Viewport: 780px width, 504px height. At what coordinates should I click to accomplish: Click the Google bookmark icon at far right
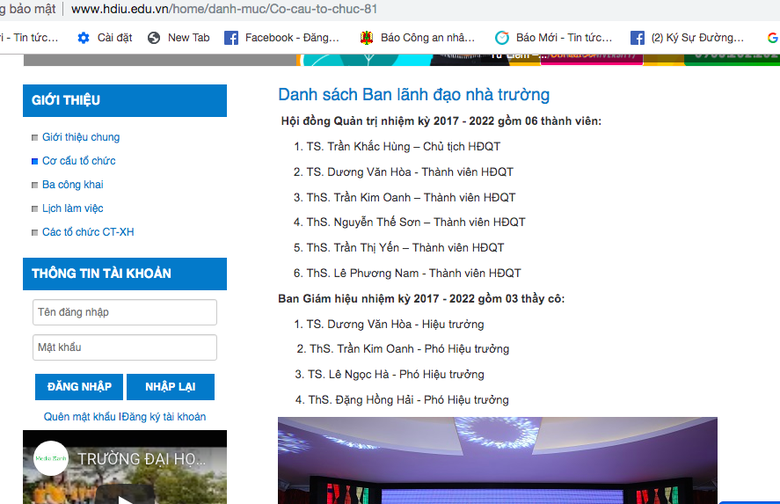click(x=773, y=38)
